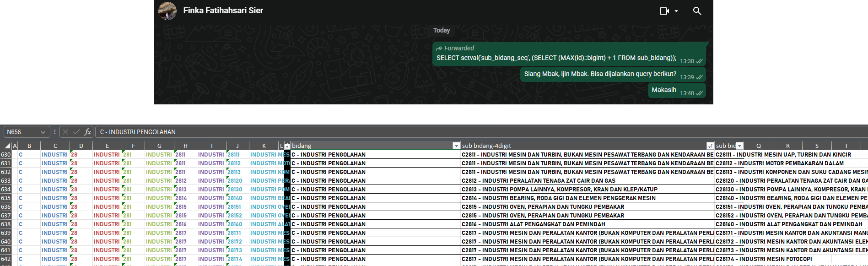This screenshot has height=266, width=868.
Task: Open the bidang column filter dropdown
Action: pos(456,146)
